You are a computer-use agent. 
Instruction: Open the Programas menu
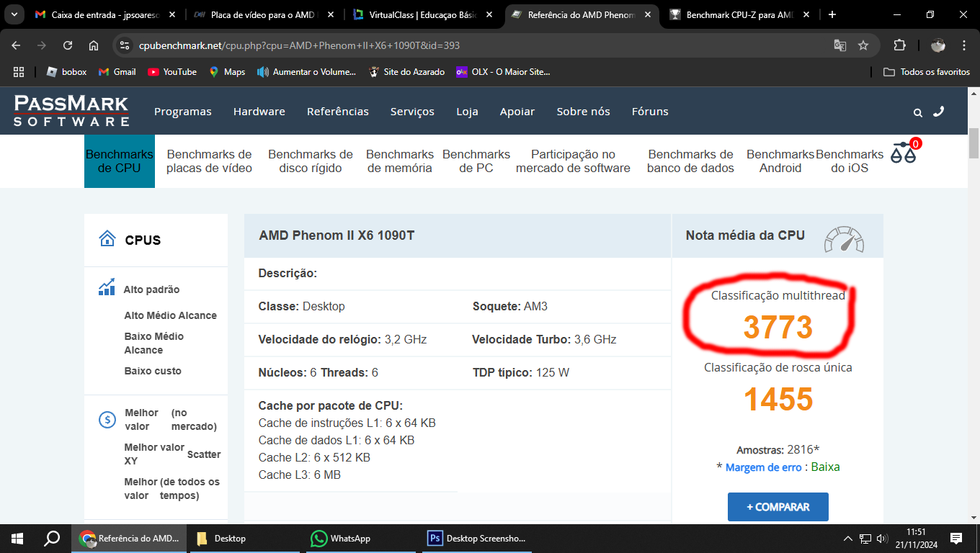coord(183,112)
